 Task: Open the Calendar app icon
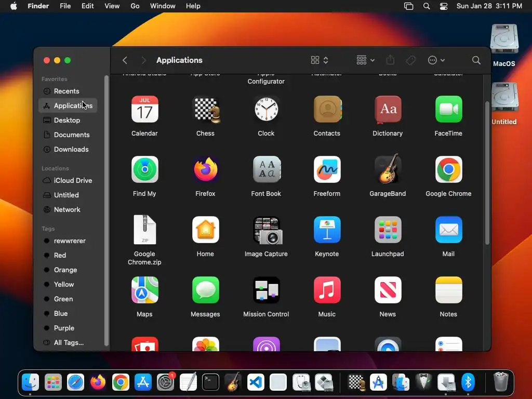[144, 109]
